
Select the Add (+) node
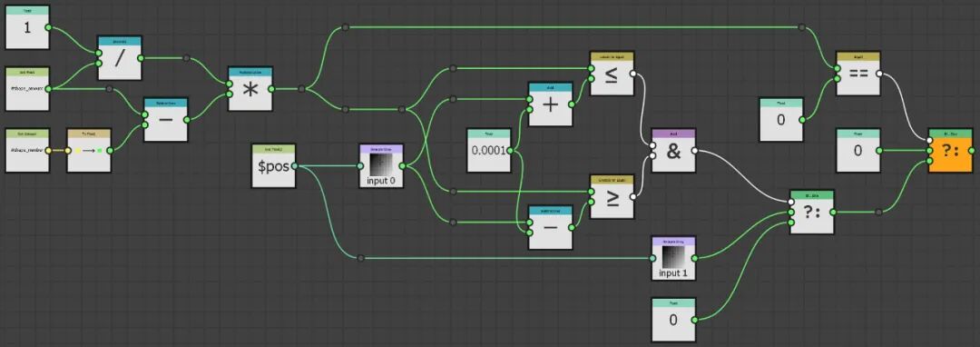pyautogui.click(x=550, y=104)
